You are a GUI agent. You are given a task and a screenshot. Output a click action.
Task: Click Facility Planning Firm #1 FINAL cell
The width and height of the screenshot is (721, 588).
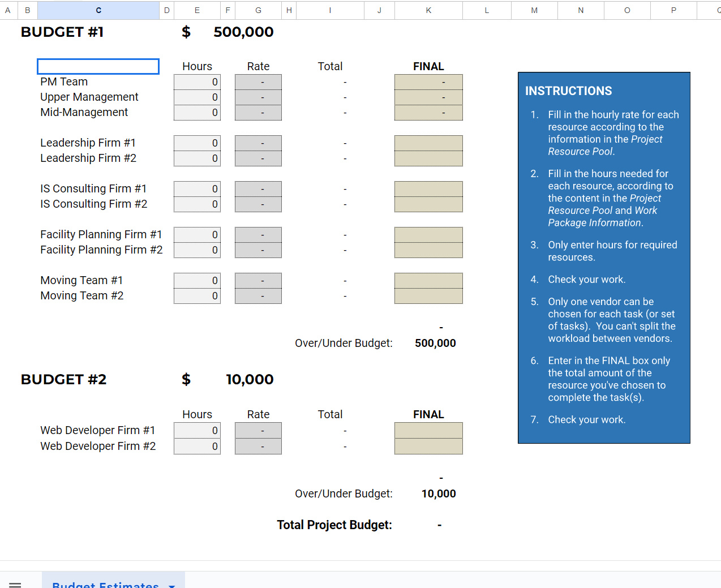point(428,235)
